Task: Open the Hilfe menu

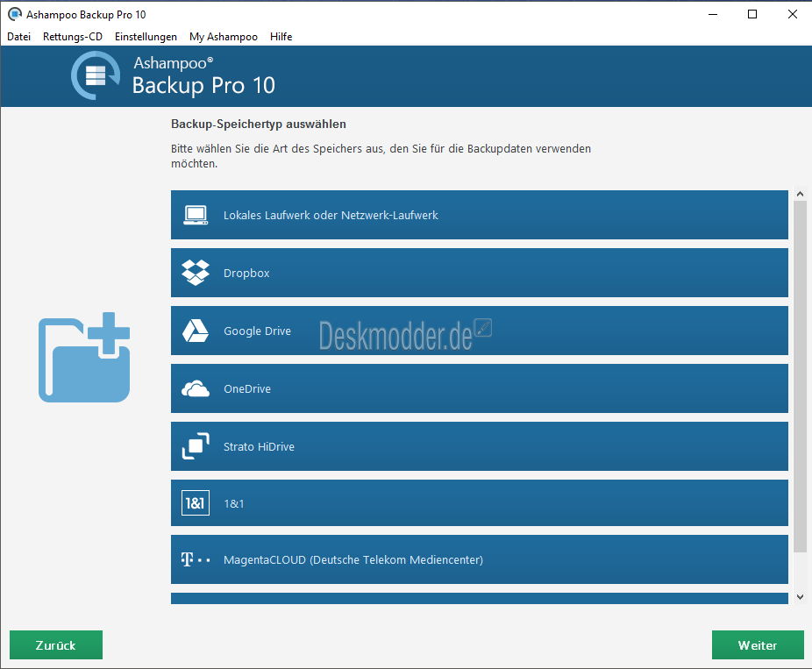Action: coord(281,37)
